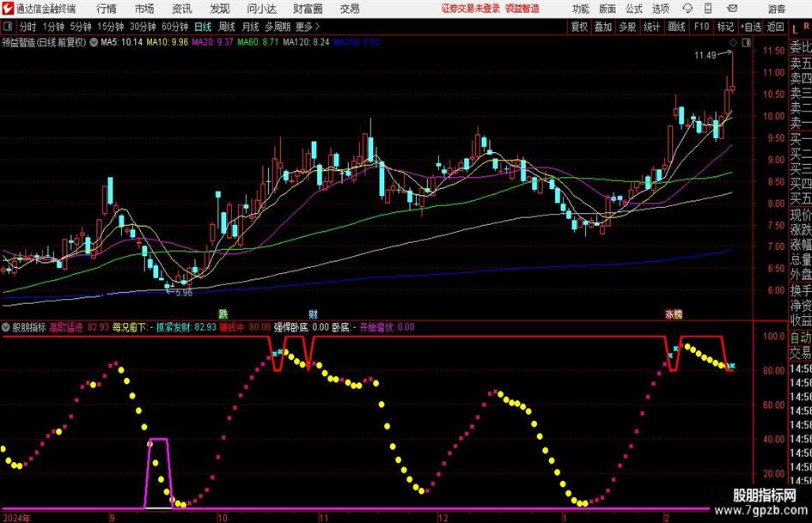Click the green 跌 marker on chart
812x523 pixels.
point(223,313)
